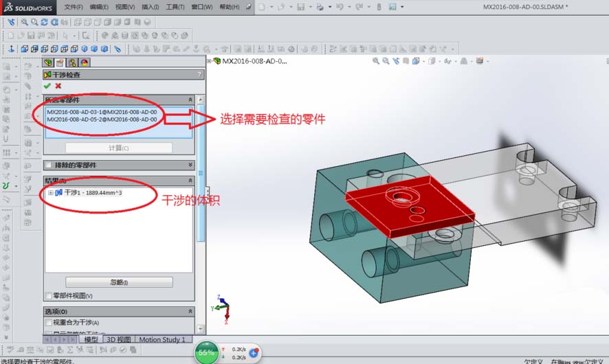The image size is (609, 364).
Task: Click the pushpin icon beside the Help menu
Action: [x=248, y=7]
